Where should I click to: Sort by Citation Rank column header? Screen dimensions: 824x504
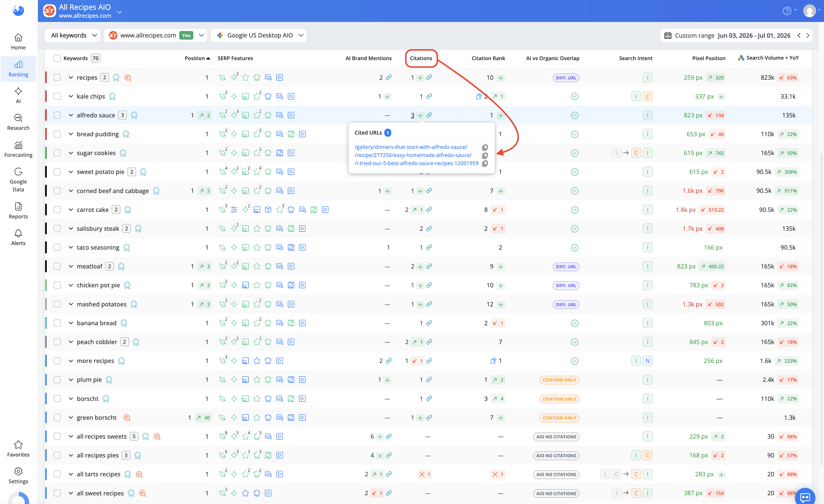point(488,58)
